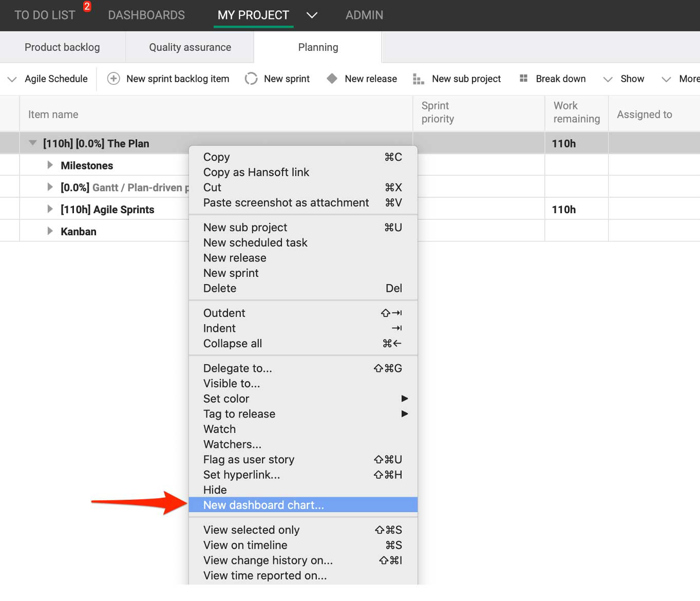The height and width of the screenshot is (601, 700).
Task: Choose View on timeline
Action: pyautogui.click(x=303, y=546)
